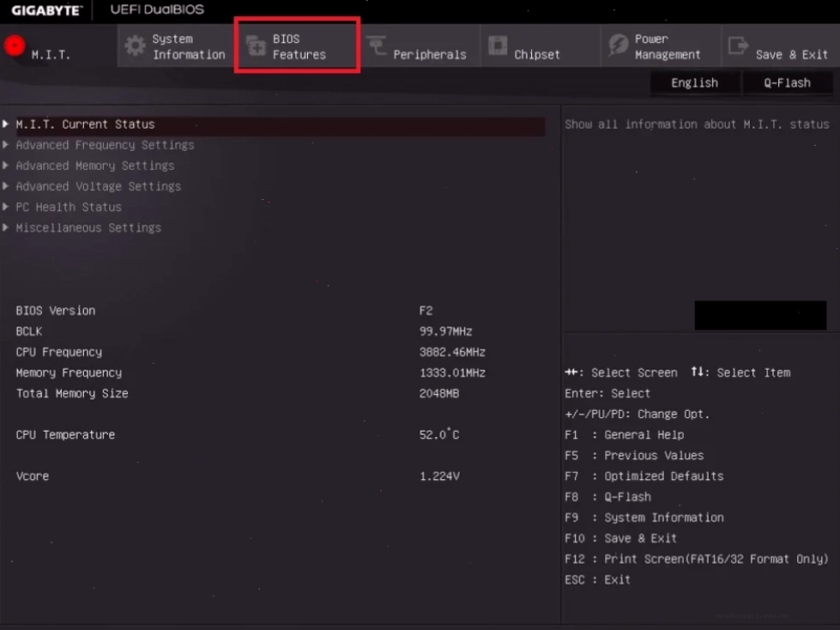
Task: Open the M.I.T. tab
Action: click(x=58, y=45)
